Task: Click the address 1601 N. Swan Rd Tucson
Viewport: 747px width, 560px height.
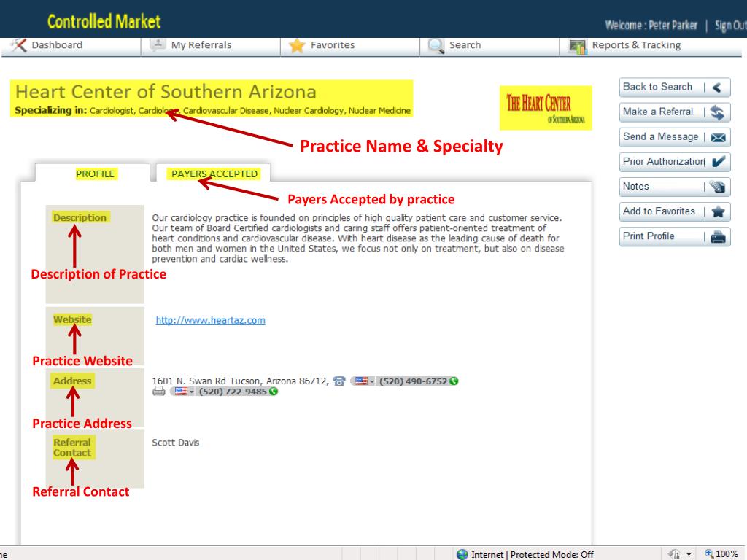Action: tap(241, 381)
